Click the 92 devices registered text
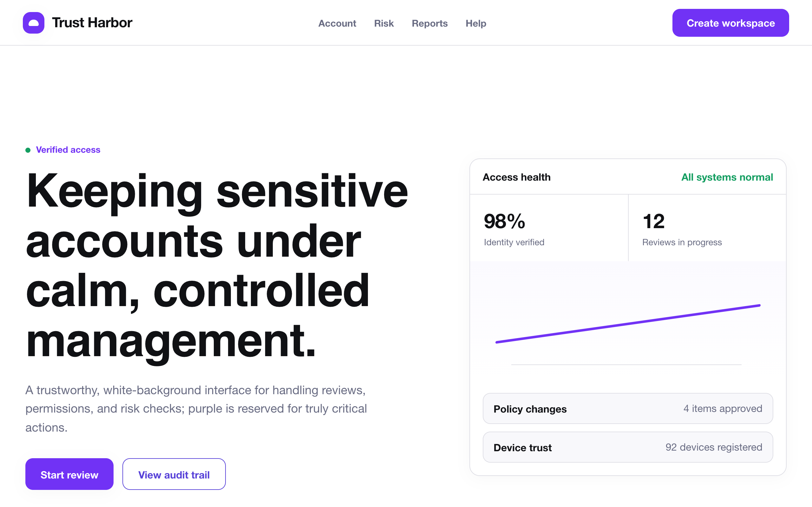This screenshot has height=507, width=812. pos(714,447)
